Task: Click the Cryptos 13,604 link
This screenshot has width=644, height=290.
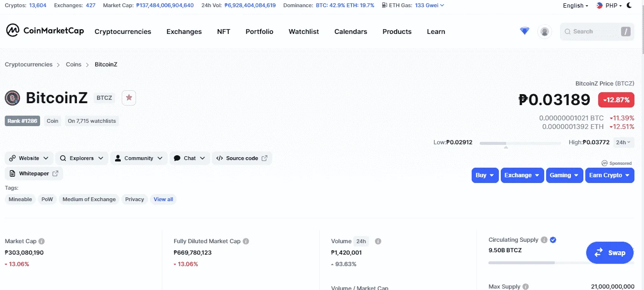Action: pyautogui.click(x=38, y=6)
